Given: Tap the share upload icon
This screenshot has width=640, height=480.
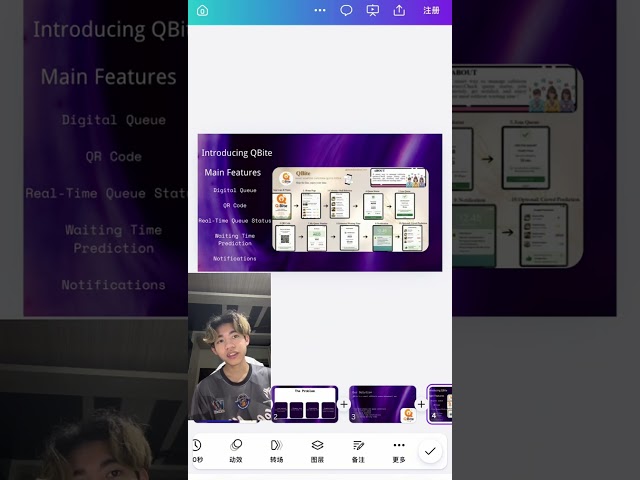Looking at the screenshot, I should (x=399, y=10).
